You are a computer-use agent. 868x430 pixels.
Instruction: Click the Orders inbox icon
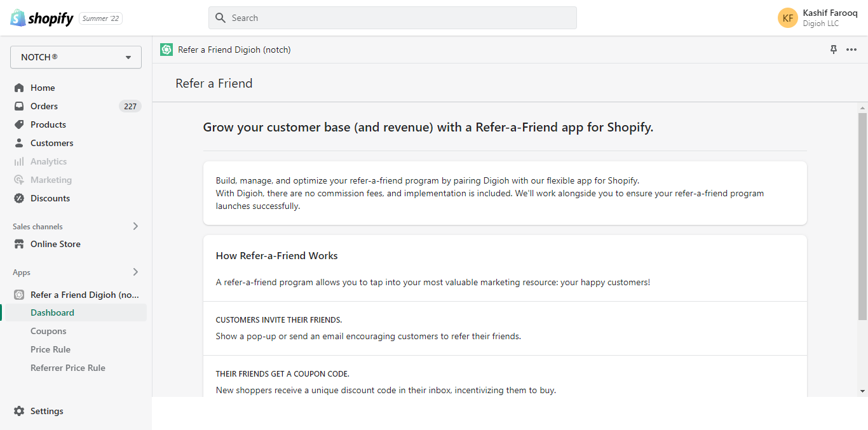tap(19, 106)
